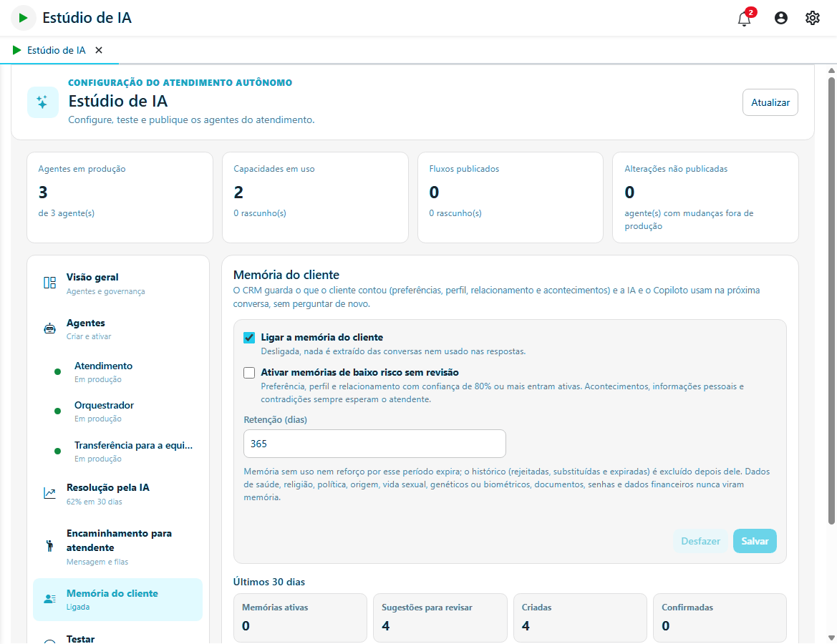Click the Salvar button
The width and height of the screenshot is (837, 644).
[755, 541]
